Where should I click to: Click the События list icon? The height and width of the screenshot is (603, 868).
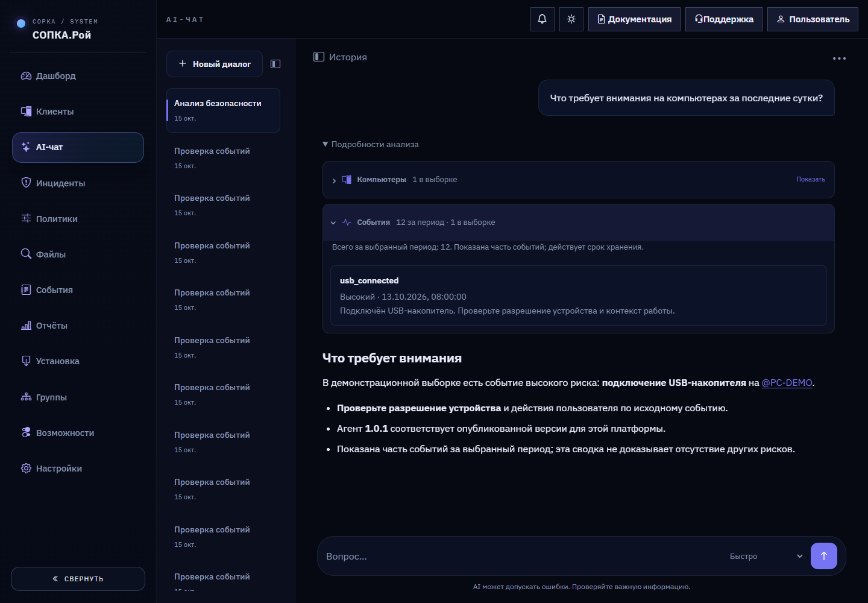(26, 290)
